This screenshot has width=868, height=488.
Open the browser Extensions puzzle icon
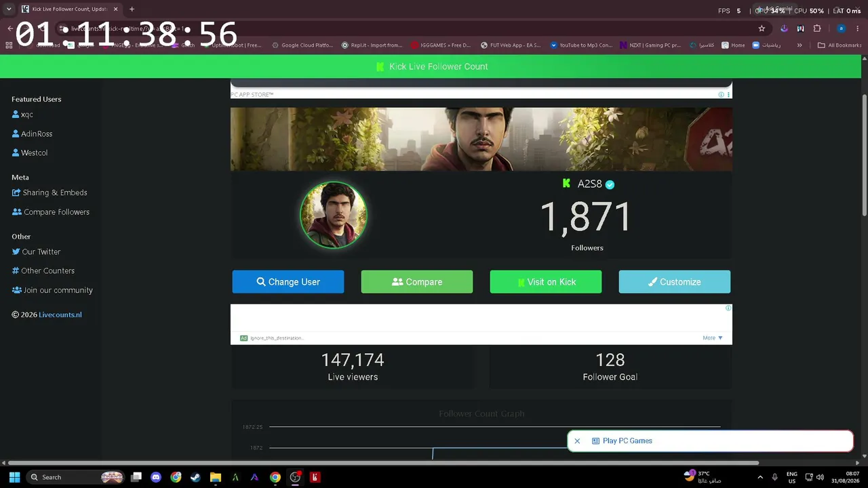817,28
